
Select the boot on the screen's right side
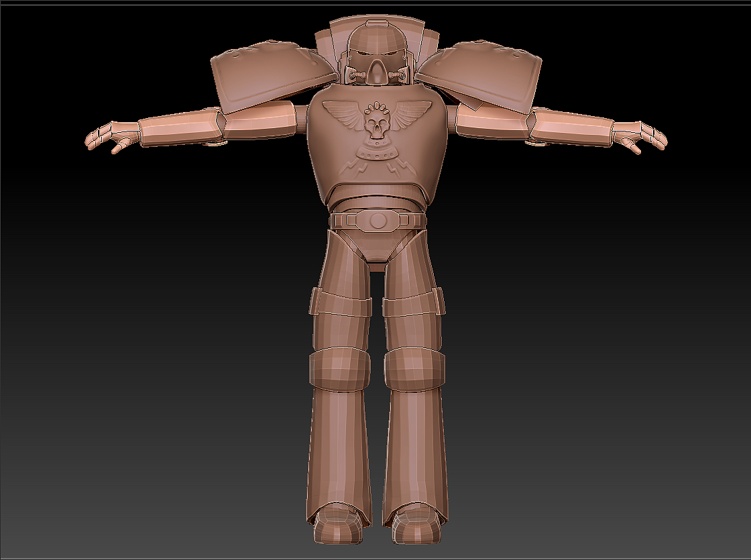(x=415, y=526)
